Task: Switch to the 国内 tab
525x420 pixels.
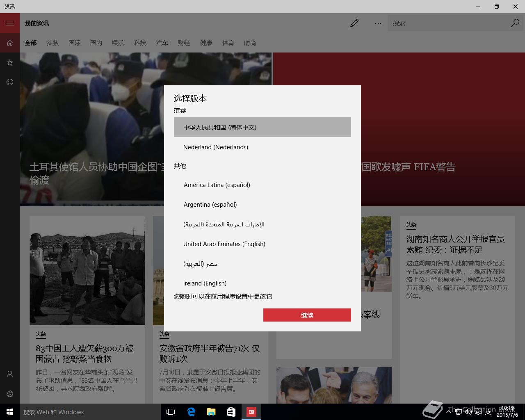Action: tap(96, 43)
